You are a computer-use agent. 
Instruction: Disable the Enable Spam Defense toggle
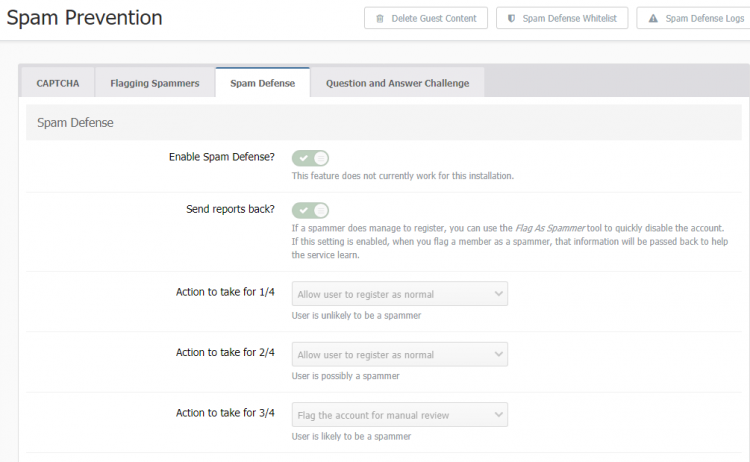pyautogui.click(x=310, y=158)
